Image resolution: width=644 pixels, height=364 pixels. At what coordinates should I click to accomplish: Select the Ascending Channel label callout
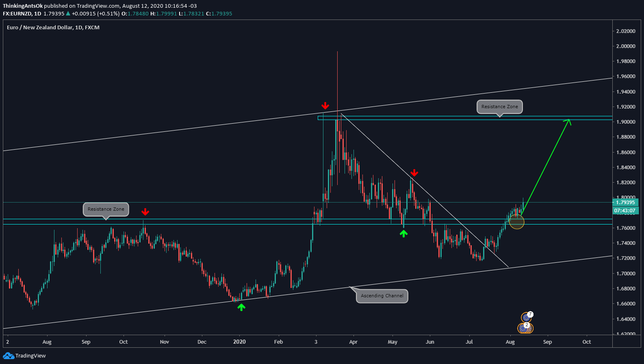pos(382,296)
